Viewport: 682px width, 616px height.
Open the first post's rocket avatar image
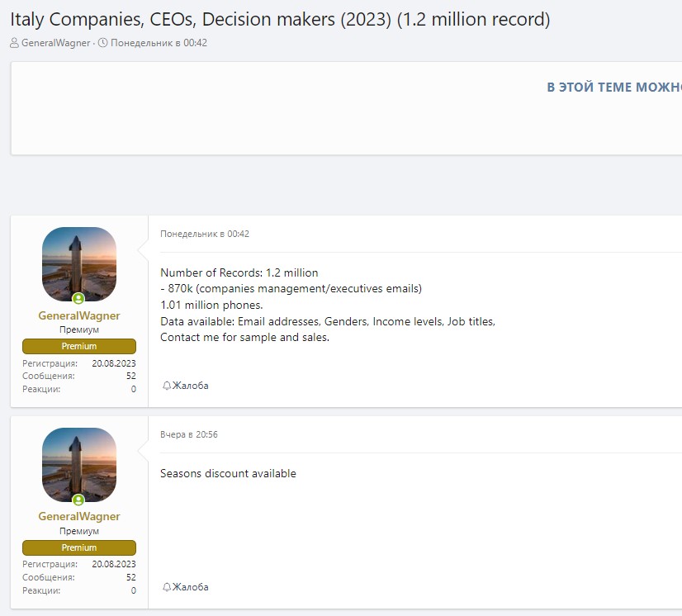[78, 263]
